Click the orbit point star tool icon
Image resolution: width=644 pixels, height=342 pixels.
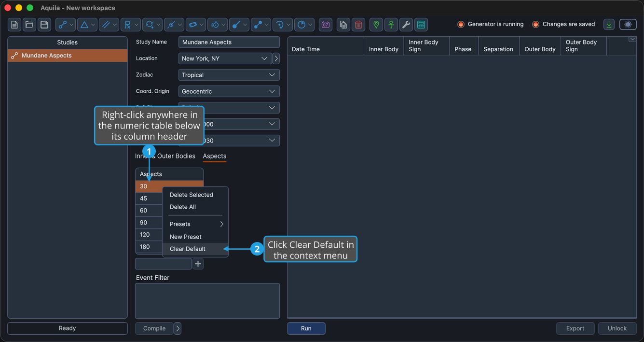click(x=171, y=25)
